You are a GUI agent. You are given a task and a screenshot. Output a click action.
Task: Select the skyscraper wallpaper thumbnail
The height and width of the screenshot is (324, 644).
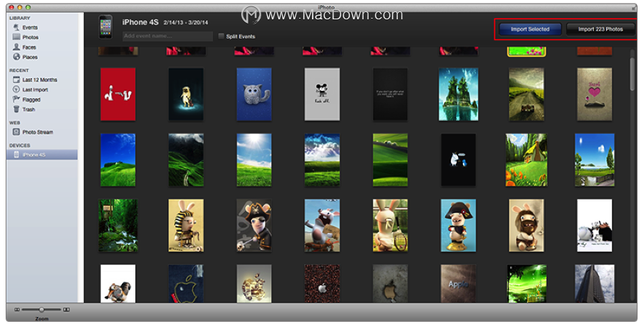click(595, 284)
